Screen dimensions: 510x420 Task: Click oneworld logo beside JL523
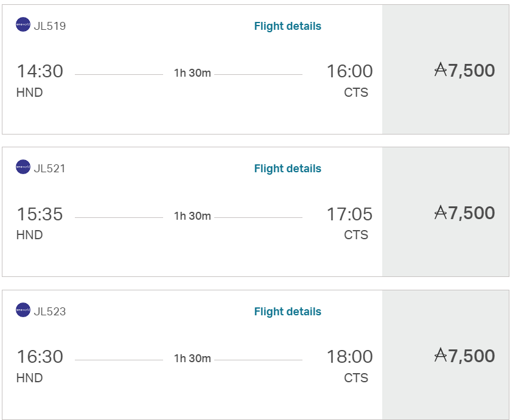[23, 310]
